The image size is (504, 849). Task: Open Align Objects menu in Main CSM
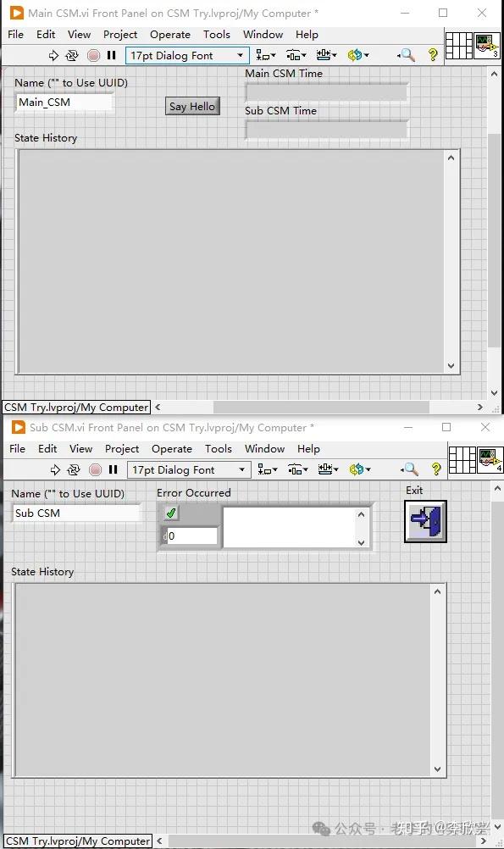tap(265, 55)
